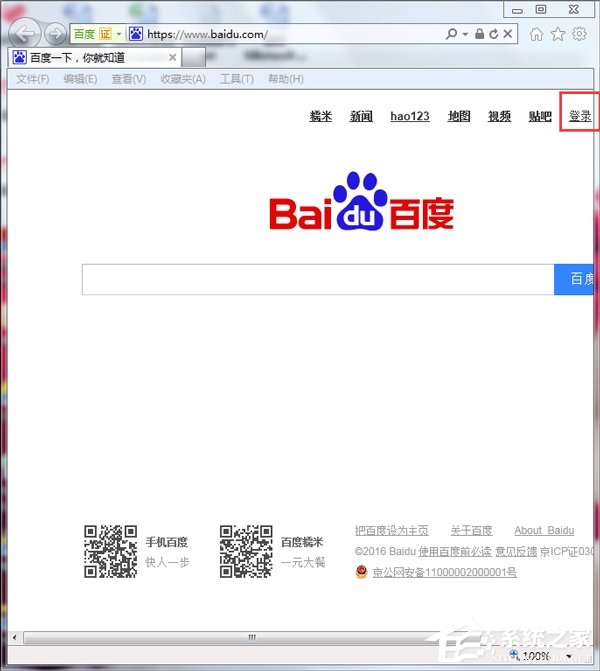Click the Home icon in the toolbar

[x=537, y=34]
